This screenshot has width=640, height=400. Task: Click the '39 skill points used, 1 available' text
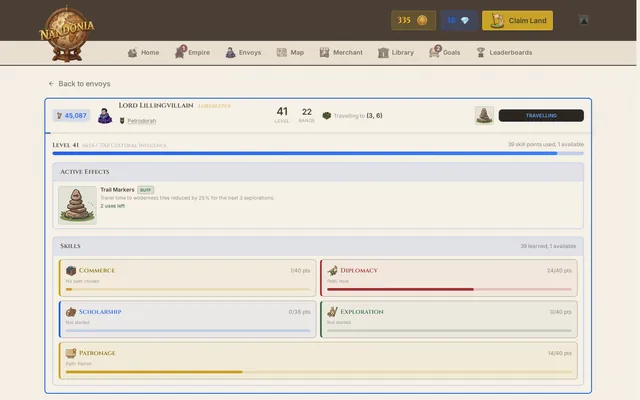(x=546, y=144)
